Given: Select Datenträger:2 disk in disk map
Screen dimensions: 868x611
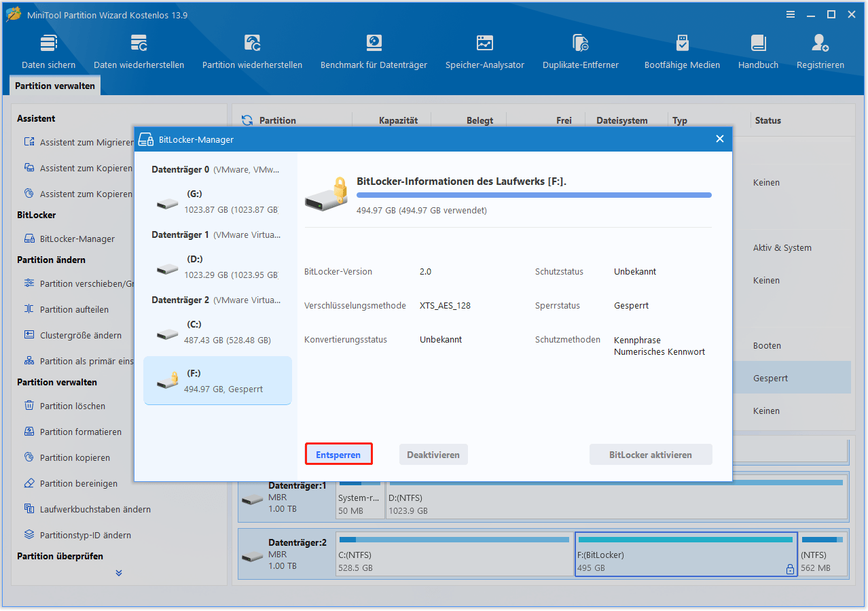Looking at the screenshot, I should pos(286,554).
